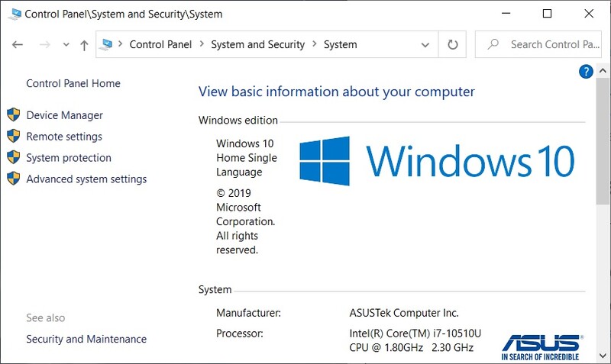
Task: Click the 'Windows edition' section header
Action: coord(238,121)
